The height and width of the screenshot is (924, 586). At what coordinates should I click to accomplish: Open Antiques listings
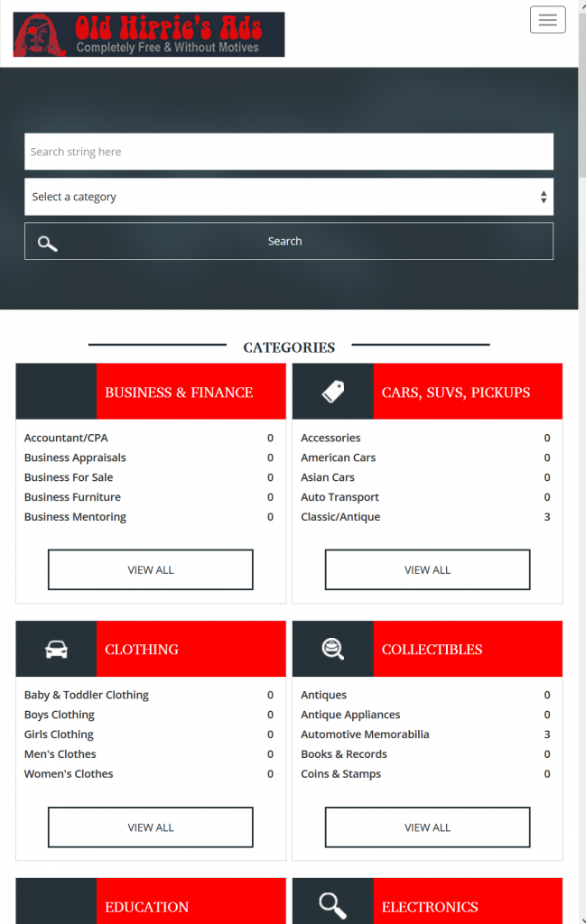[x=323, y=695]
